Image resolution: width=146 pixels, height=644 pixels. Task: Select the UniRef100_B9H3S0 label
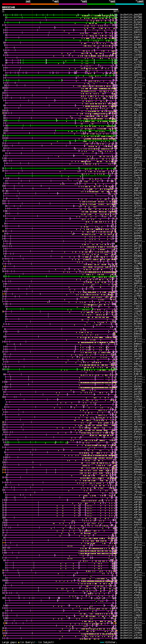pyautogui.click(x=131, y=32)
